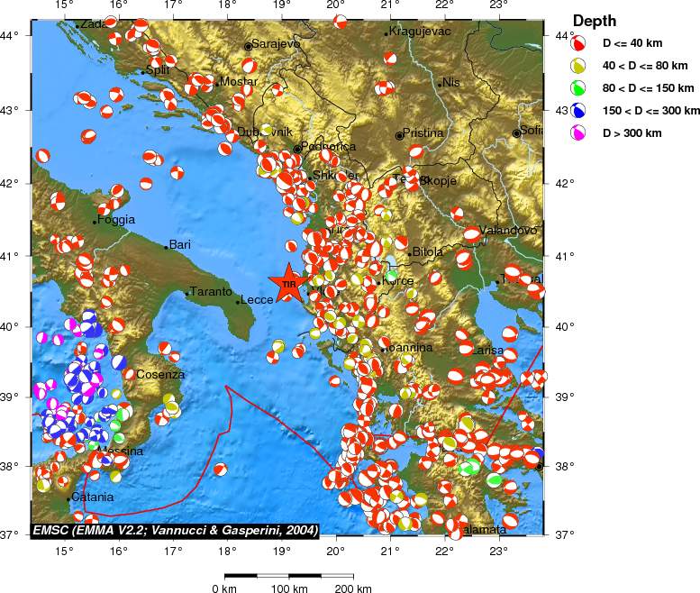The height and width of the screenshot is (593, 700).
Task: Click the isolated beachball southeast of Catania at 18°E
Action: click(x=220, y=470)
